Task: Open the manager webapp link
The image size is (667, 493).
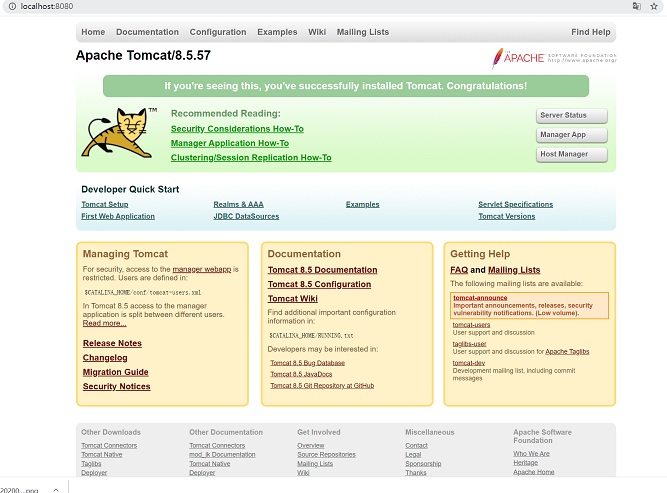Action: point(202,269)
